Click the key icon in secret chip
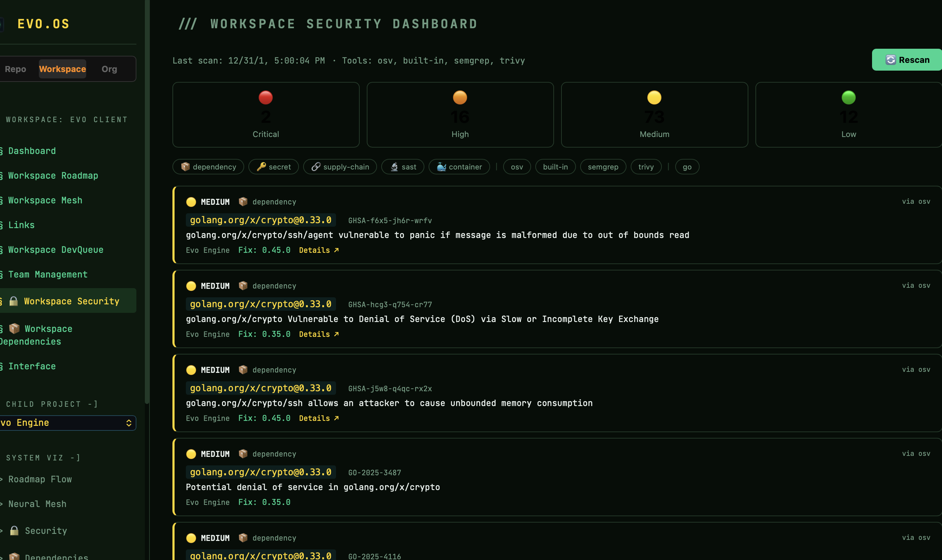Screen dimensions: 942x560 coord(261,167)
